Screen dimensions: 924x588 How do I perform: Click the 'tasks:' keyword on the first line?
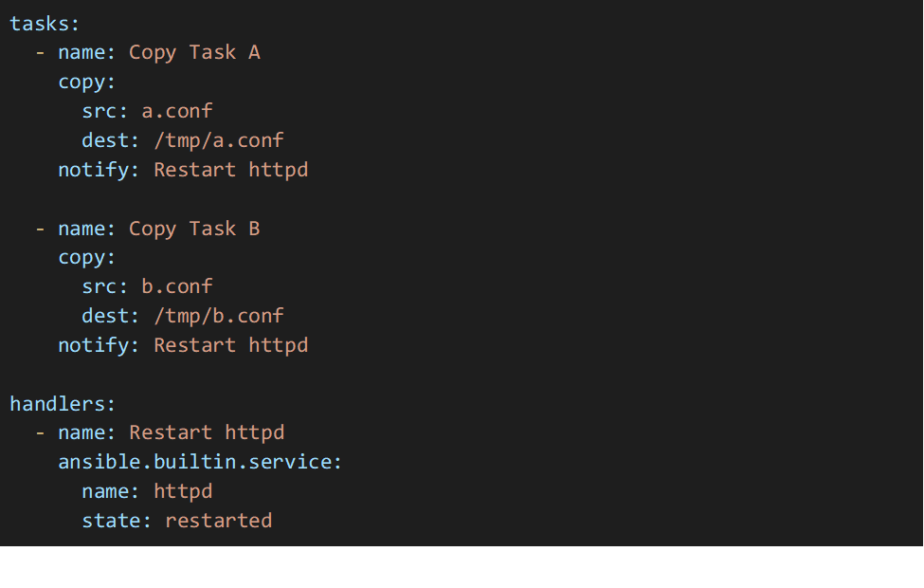[x=45, y=24]
